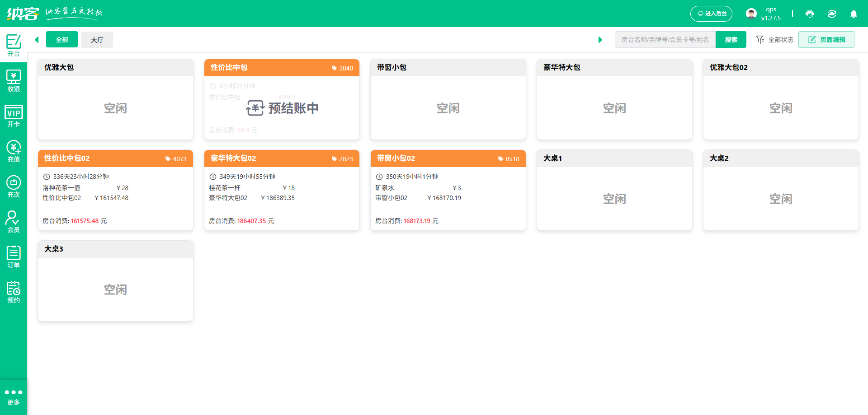Click the right pagination arrow

[600, 39]
